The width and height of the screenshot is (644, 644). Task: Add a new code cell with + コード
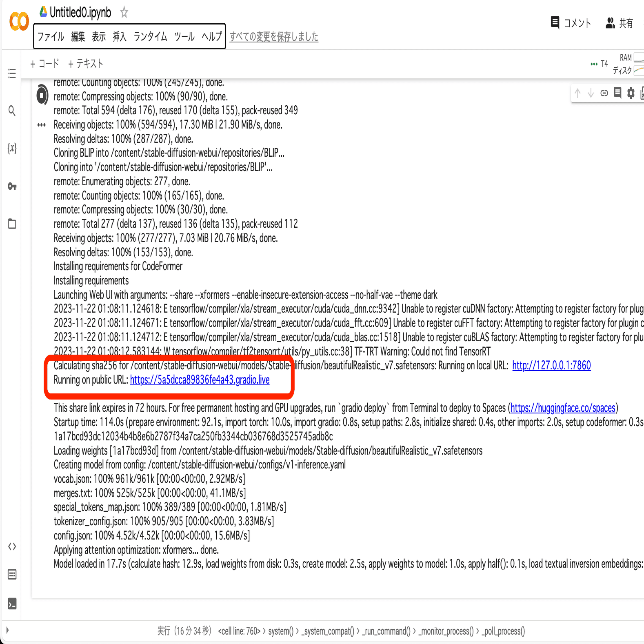(x=44, y=64)
